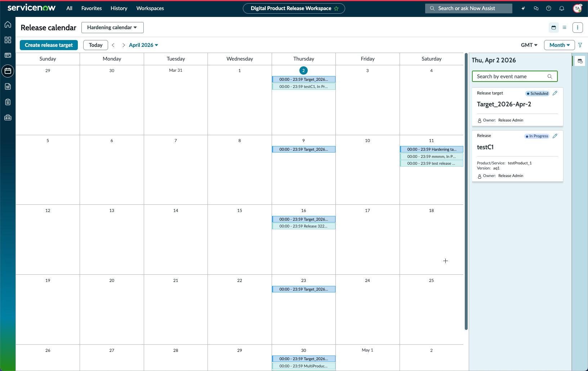Favorite the Digital Product Release Workspace star
Screen dimensions: 588x371
tap(337, 8)
